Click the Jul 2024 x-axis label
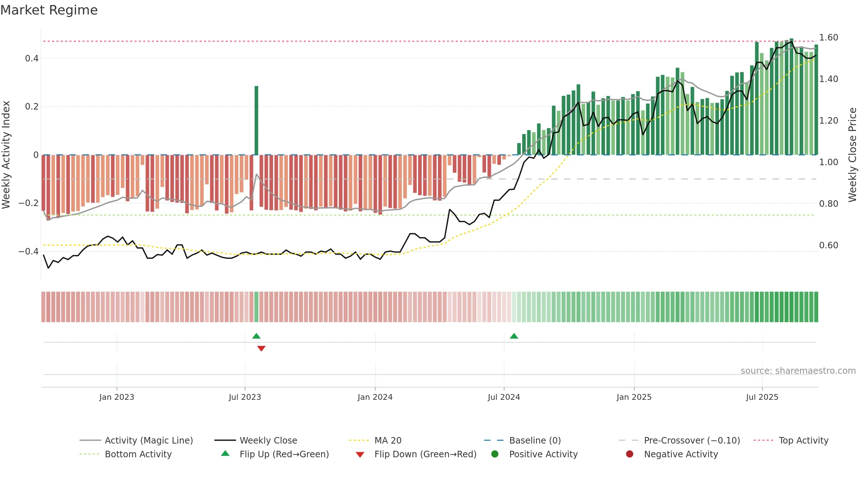868x488 pixels. click(x=504, y=397)
